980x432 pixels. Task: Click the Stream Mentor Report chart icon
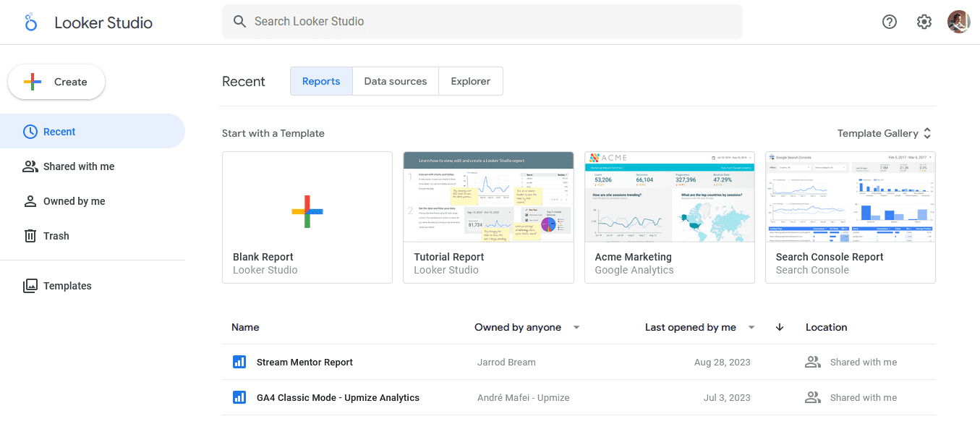pos(239,362)
